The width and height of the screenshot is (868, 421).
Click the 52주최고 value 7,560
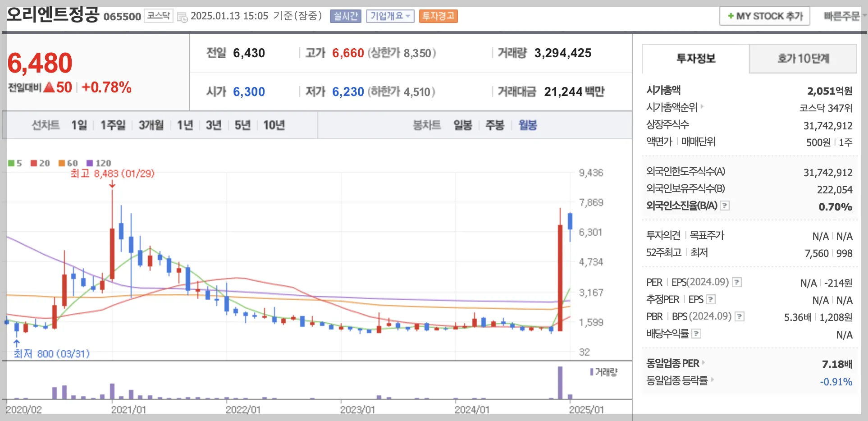pyautogui.click(x=817, y=253)
